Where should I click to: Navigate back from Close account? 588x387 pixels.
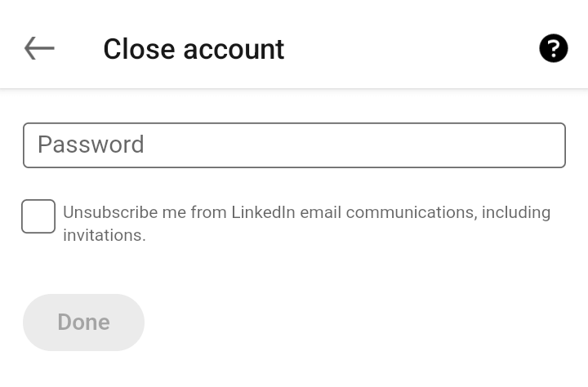[x=39, y=48]
